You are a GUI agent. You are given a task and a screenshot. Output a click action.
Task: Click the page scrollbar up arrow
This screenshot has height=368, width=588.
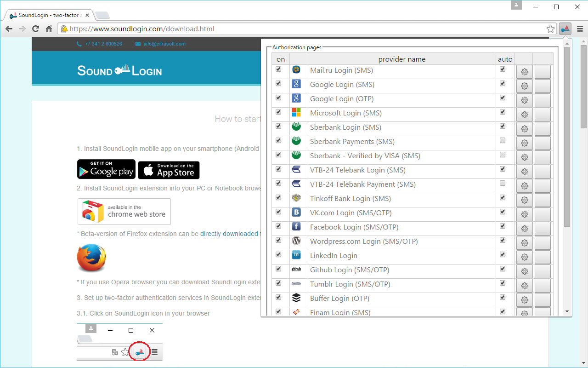pyautogui.click(x=584, y=42)
